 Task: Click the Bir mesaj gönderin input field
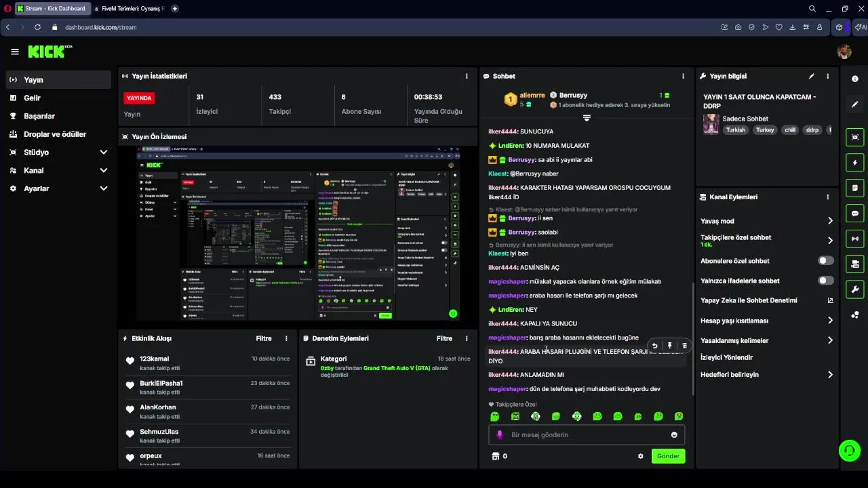coord(587,435)
